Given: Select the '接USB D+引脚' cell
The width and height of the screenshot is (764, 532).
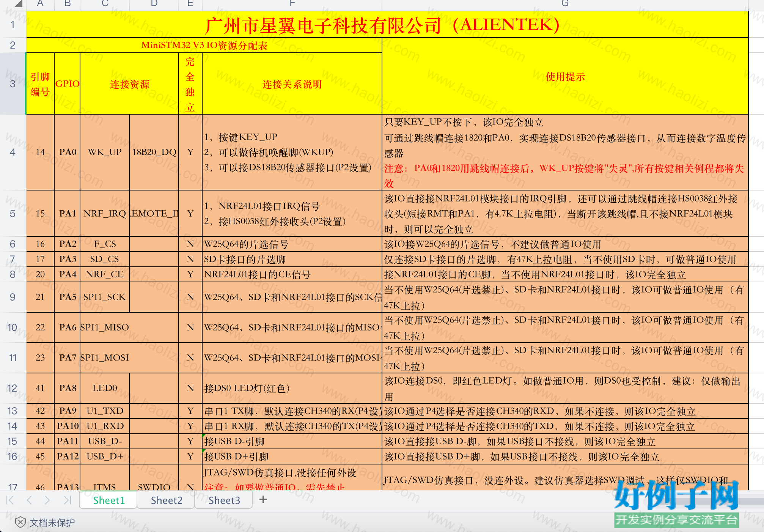Looking at the screenshot, I should pyautogui.click(x=292, y=456).
